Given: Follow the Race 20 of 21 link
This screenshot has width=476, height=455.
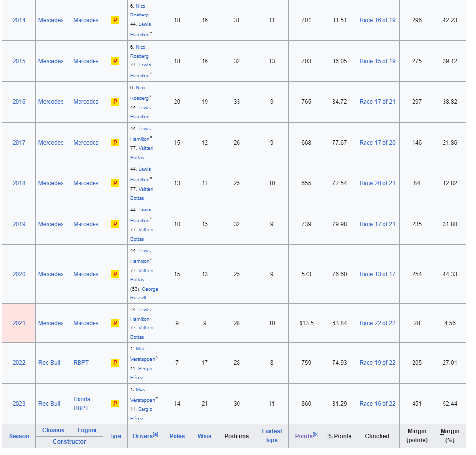Looking at the screenshot, I should (x=377, y=183).
